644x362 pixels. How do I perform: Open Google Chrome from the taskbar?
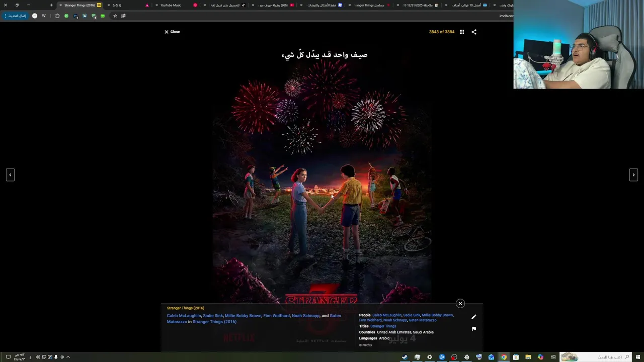click(503, 357)
